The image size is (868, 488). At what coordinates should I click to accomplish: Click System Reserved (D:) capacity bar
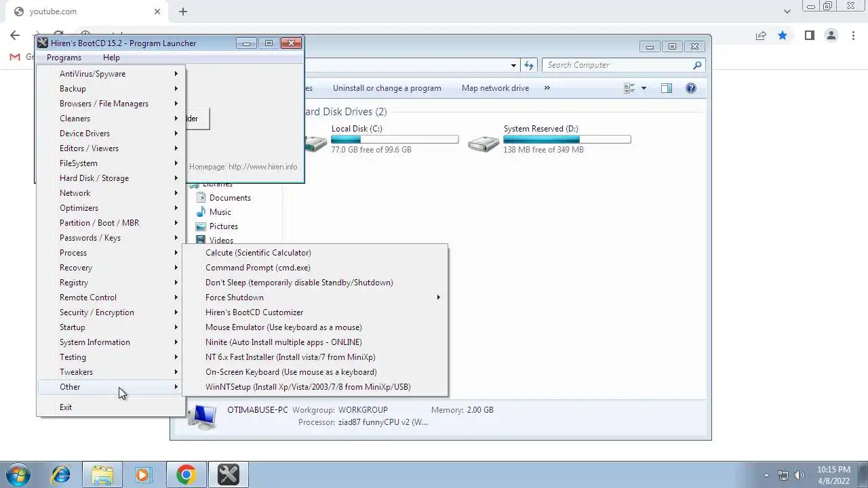(x=567, y=140)
